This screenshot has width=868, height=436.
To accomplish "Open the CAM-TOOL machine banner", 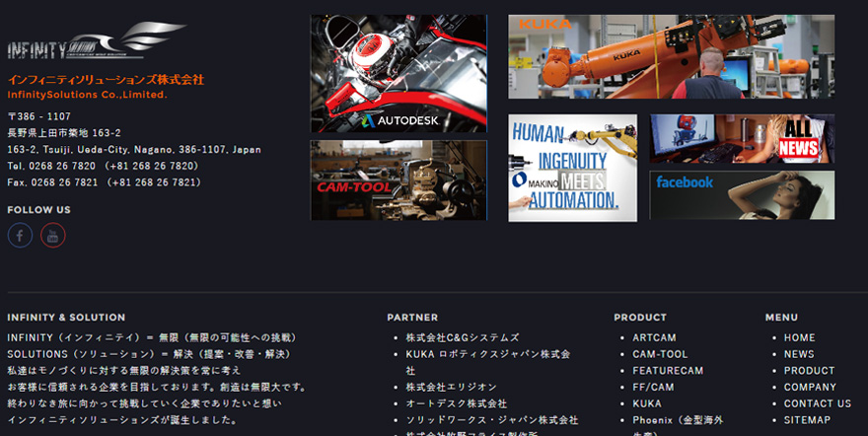I will pos(398,181).
